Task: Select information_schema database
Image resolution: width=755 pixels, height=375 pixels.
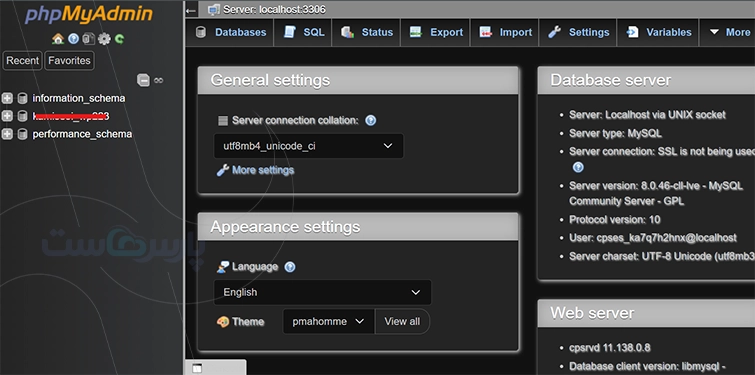Action: 79,98
